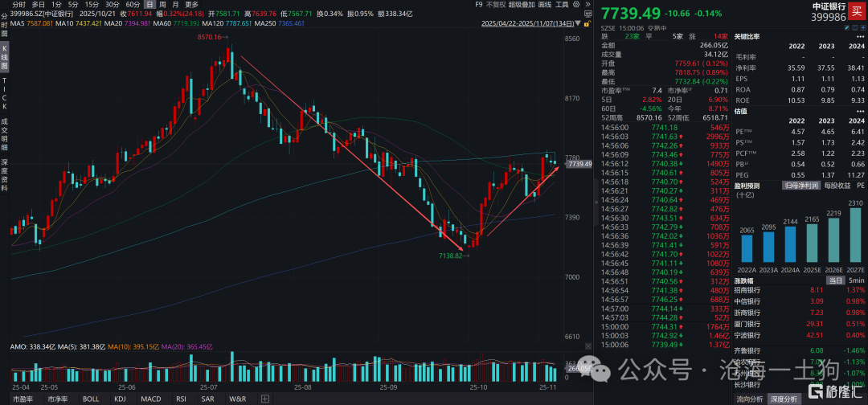Open the 工具 tools menu

tap(563, 5)
